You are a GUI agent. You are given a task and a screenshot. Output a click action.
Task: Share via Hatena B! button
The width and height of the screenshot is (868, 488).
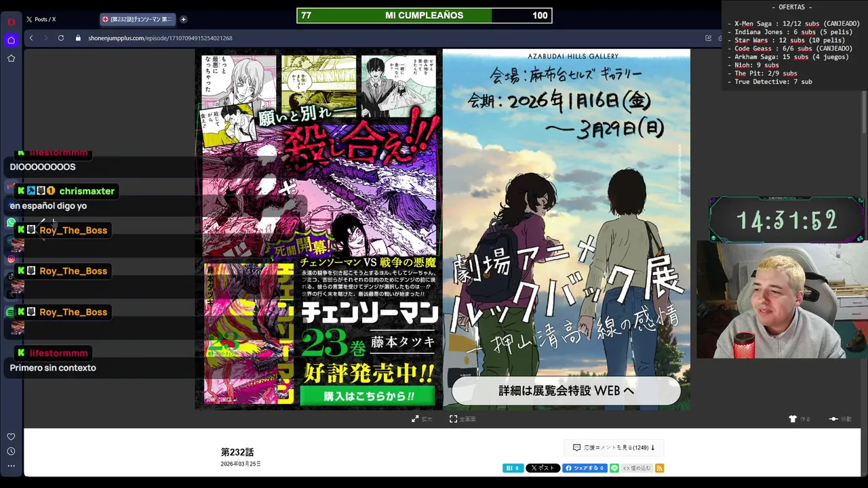pyautogui.click(x=513, y=468)
